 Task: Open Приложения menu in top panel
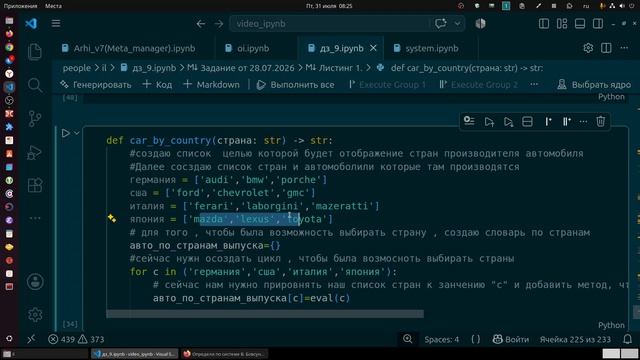(20, 6)
